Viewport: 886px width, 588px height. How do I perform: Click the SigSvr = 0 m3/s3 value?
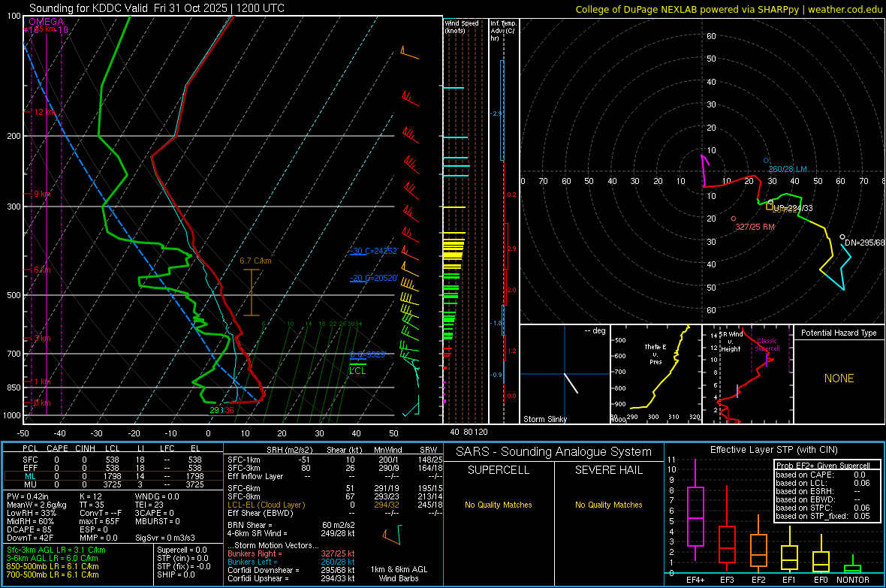(165, 538)
